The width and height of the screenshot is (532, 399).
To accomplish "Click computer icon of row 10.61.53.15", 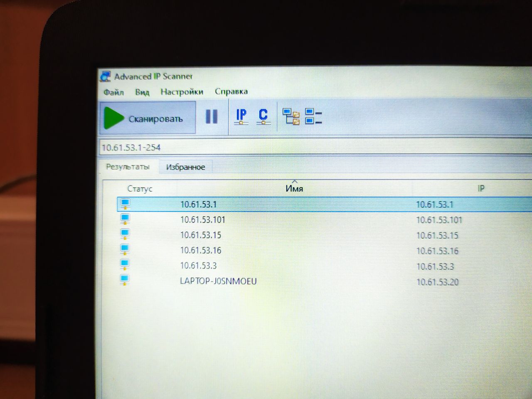I will point(125,234).
